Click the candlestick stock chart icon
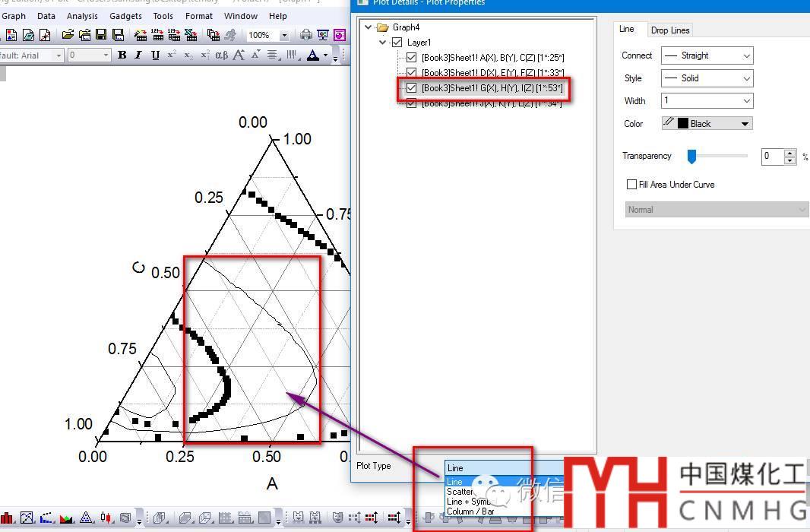Screen dimensions: 810x532 [x=107, y=518]
